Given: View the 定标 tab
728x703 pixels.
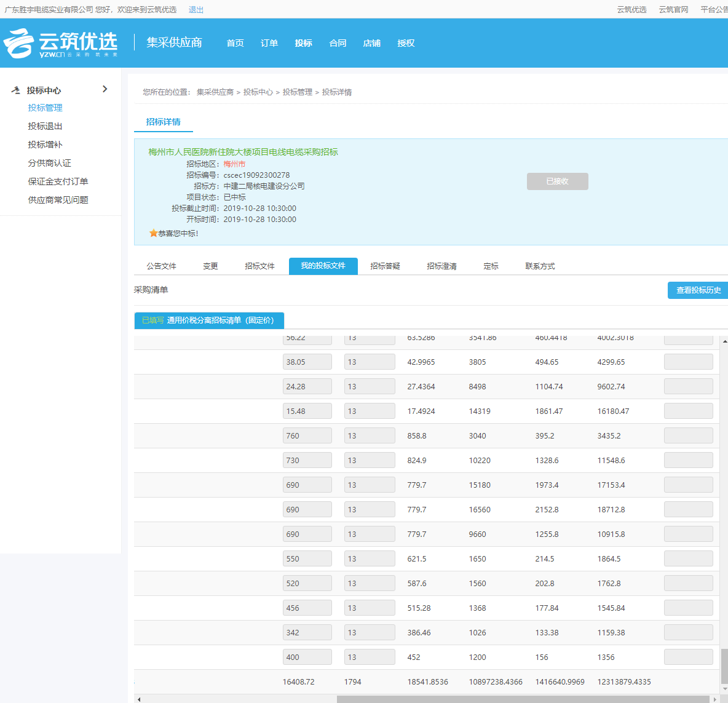Looking at the screenshot, I should (491, 266).
